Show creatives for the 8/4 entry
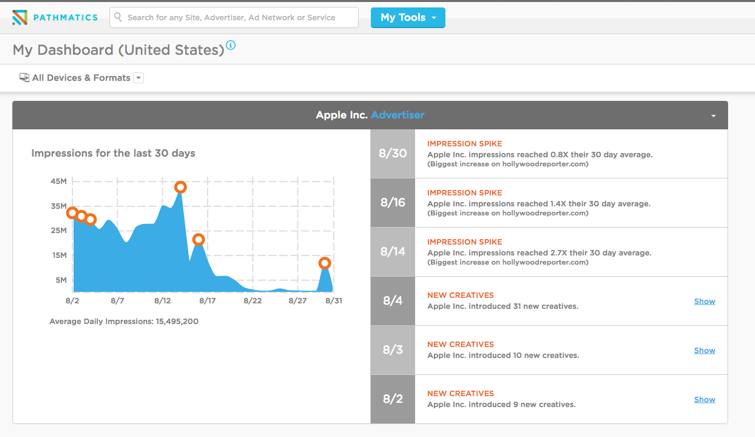This screenshot has width=755, height=437. click(x=704, y=301)
